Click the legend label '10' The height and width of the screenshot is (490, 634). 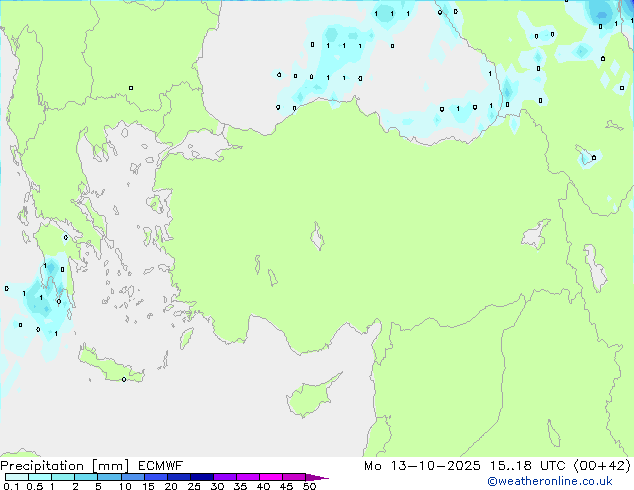125,486
